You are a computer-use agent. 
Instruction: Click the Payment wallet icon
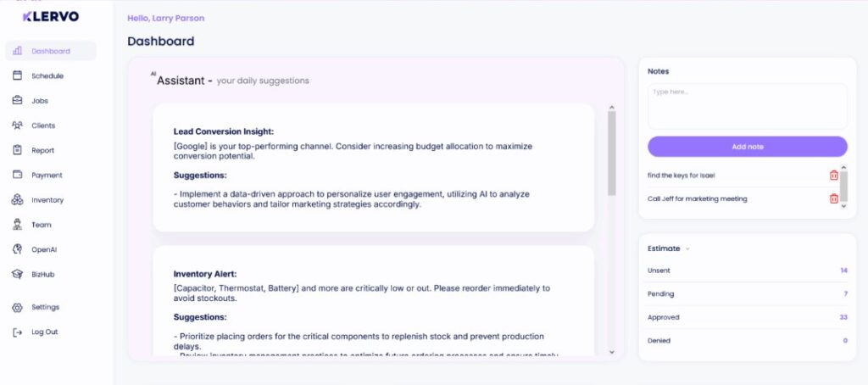[18, 175]
